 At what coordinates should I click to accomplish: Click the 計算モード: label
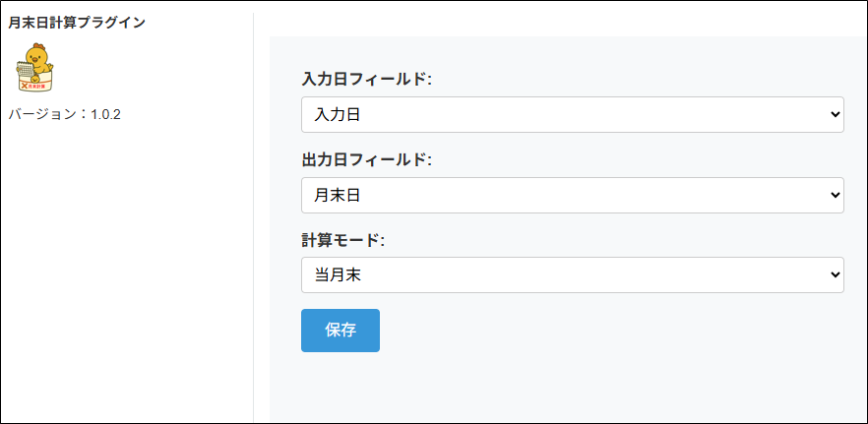coord(342,239)
